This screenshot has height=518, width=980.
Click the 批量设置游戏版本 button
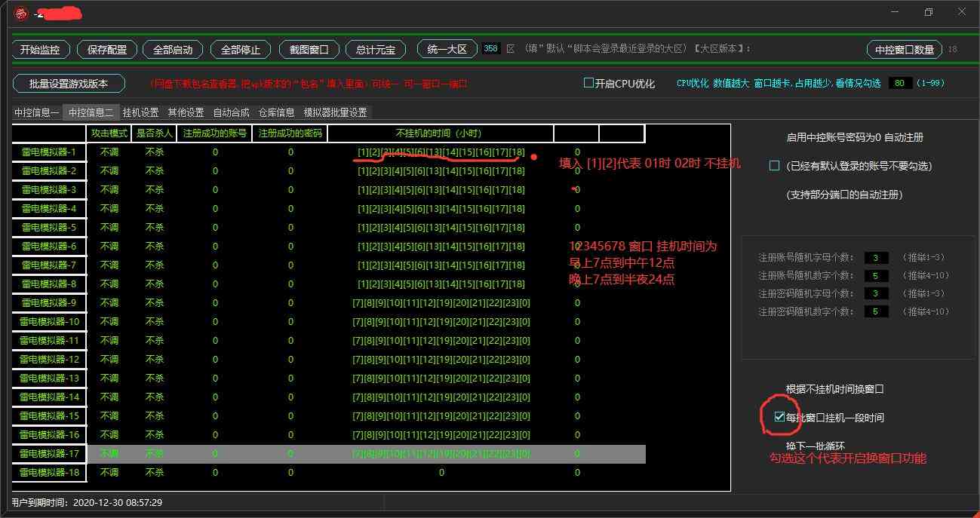pos(69,83)
